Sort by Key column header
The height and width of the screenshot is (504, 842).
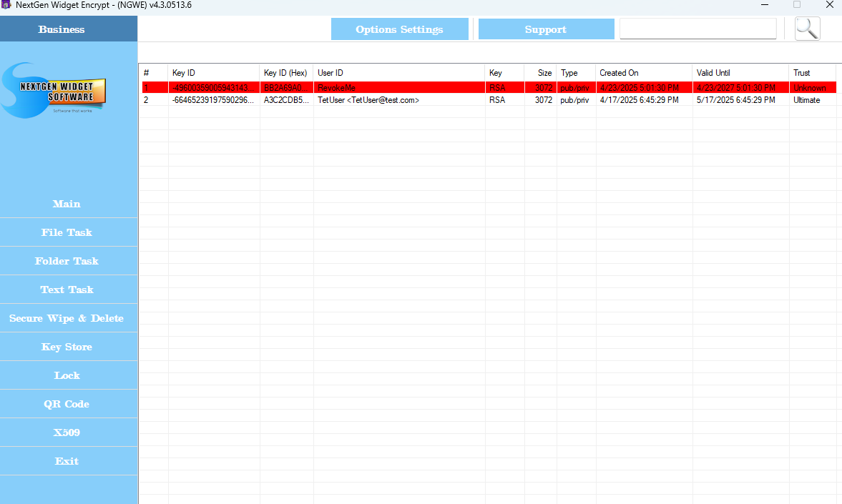[x=504, y=73]
